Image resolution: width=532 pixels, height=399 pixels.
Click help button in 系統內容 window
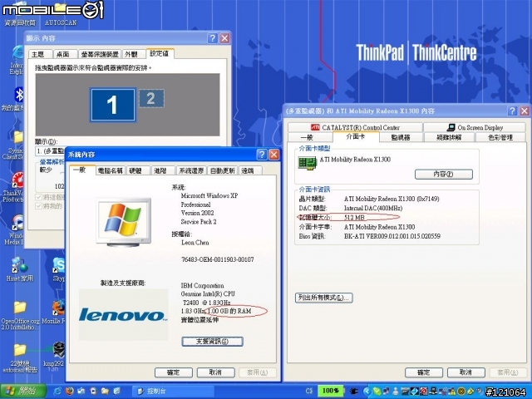click(262, 155)
